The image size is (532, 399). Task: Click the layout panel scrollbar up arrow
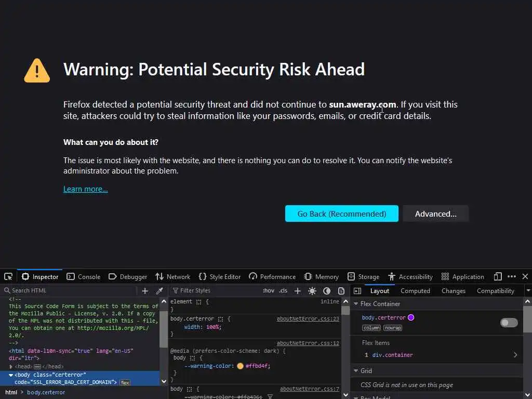coord(528,301)
